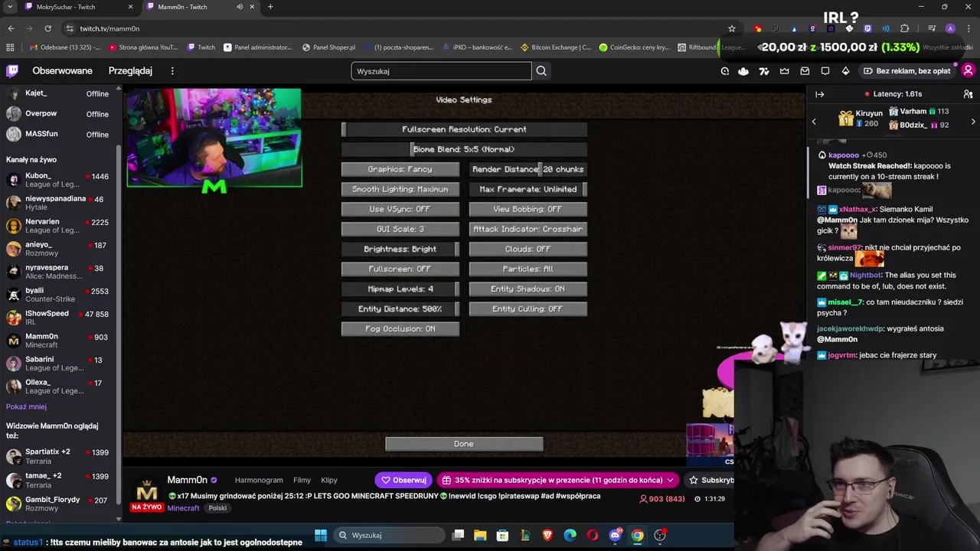The width and height of the screenshot is (980, 551).
Task: Open Chrome extensions puzzle icon
Action: (905, 28)
